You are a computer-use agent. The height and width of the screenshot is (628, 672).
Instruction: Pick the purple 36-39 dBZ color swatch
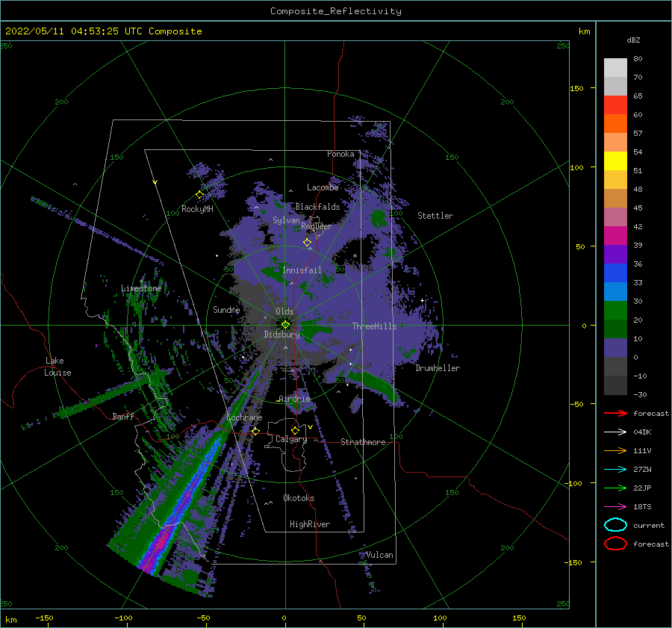(x=615, y=255)
